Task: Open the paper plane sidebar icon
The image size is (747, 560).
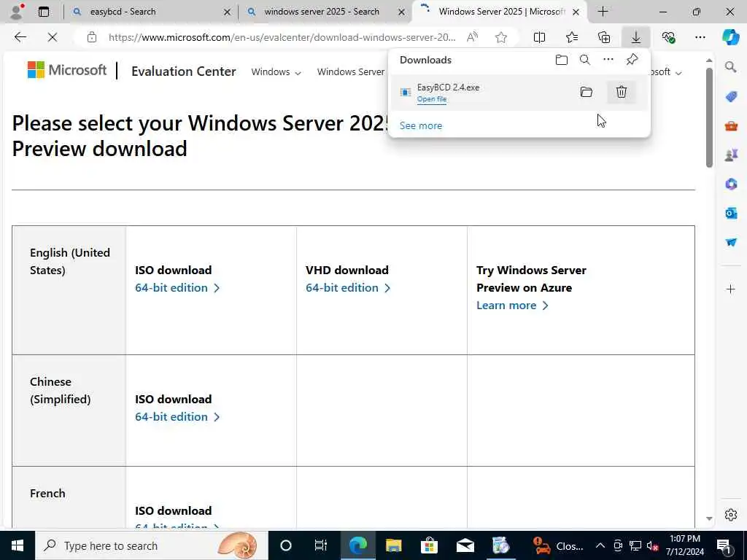Action: (x=731, y=242)
